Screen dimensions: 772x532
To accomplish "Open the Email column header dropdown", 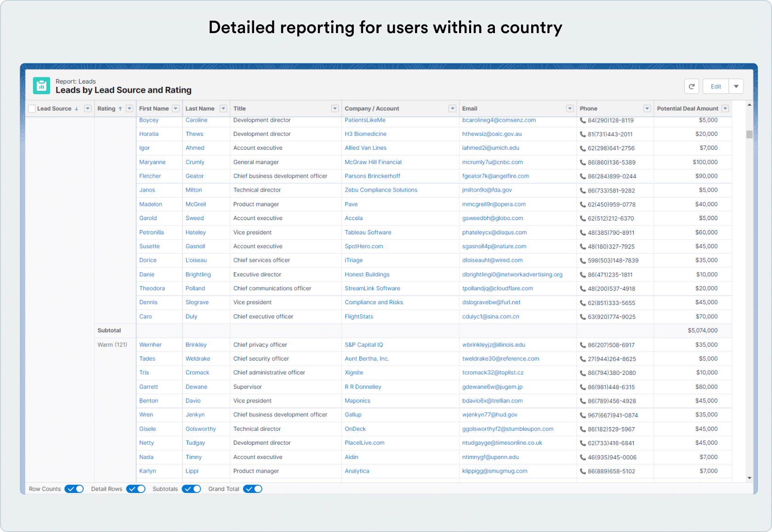I will [x=569, y=109].
